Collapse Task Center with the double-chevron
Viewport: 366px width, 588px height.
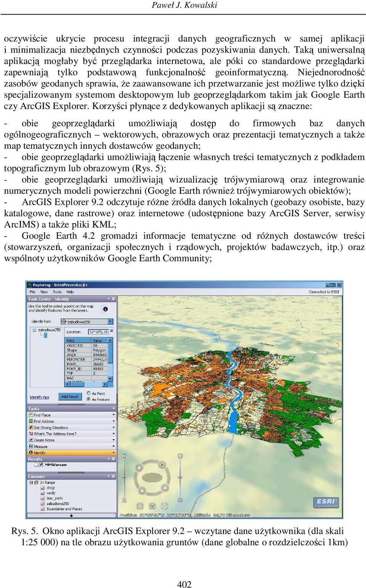pos(113,299)
